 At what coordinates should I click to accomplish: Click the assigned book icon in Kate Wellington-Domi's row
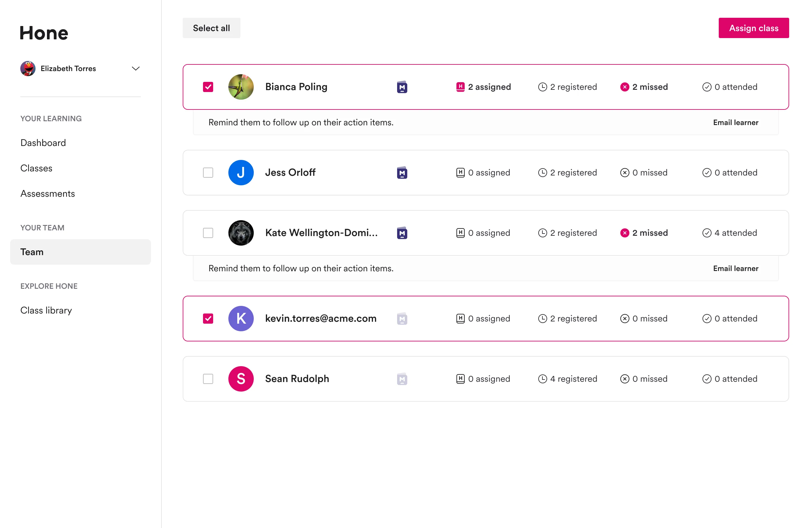coord(460,233)
